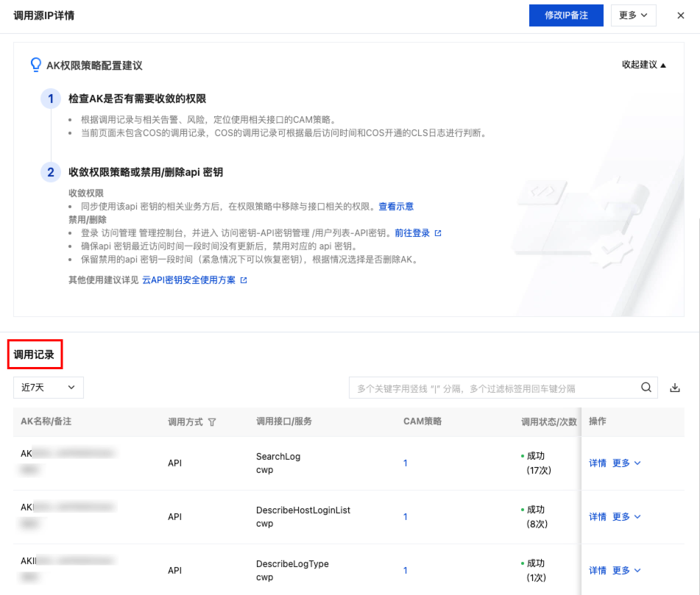Download records with the download icon
Screen dimensions: 700x595
click(674, 388)
